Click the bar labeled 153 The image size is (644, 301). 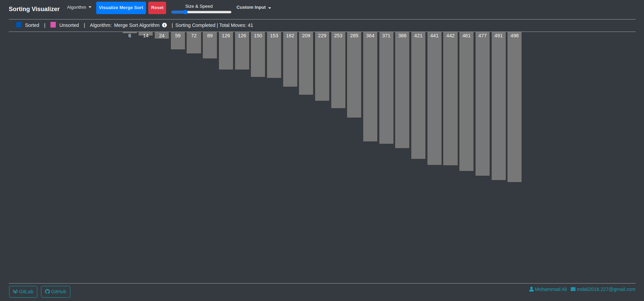coord(274,55)
